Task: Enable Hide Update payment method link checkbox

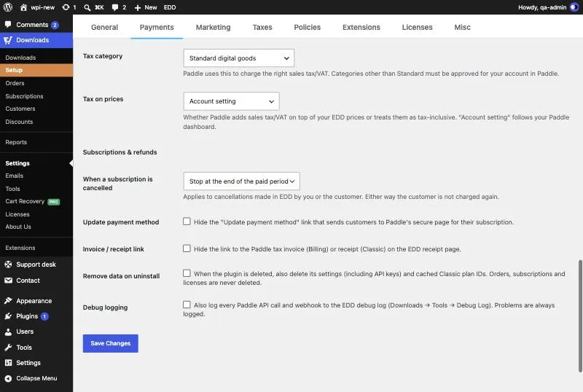Action: tap(187, 222)
